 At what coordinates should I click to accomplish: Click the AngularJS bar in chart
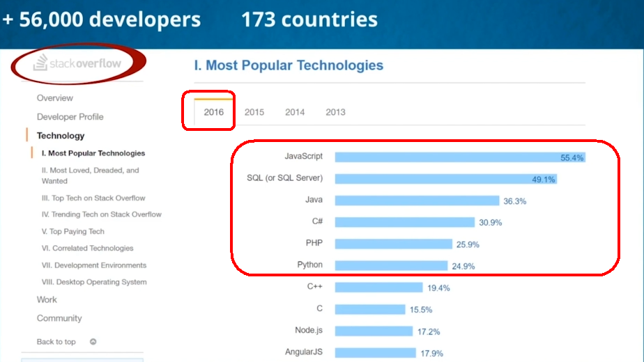pos(376,353)
